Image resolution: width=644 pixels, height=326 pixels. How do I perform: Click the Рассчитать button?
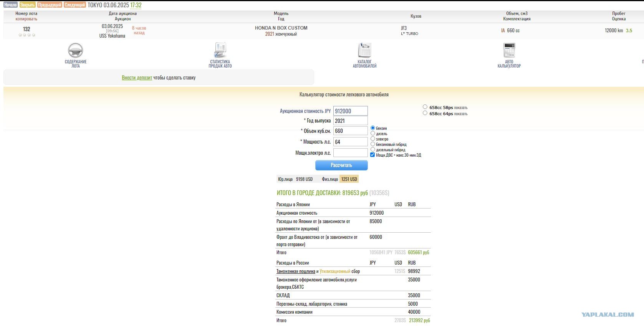click(x=341, y=165)
